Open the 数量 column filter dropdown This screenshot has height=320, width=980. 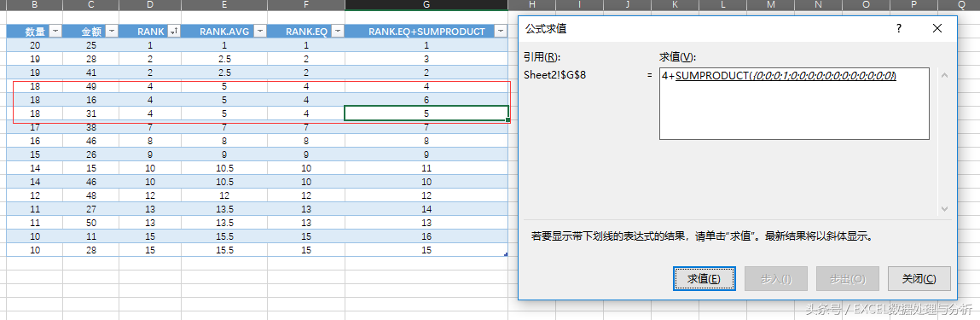click(x=55, y=32)
